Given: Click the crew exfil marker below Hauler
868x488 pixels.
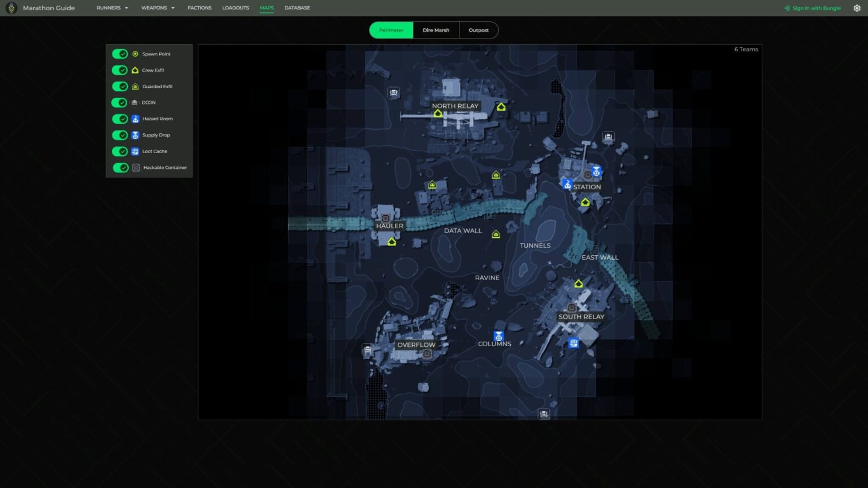Looking at the screenshot, I should (392, 242).
